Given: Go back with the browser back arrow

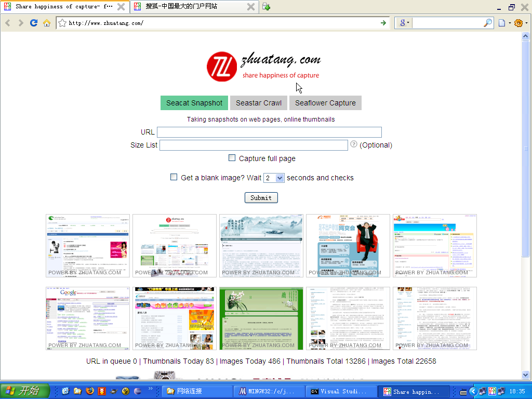Looking at the screenshot, I should pos(8,23).
